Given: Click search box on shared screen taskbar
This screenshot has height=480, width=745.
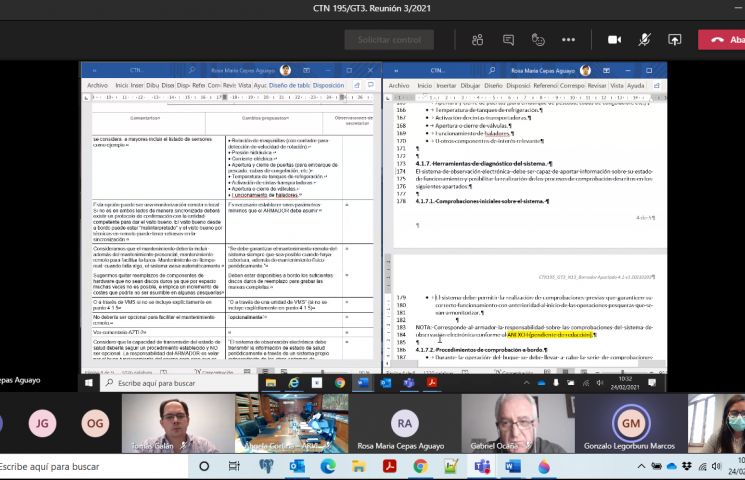Looking at the screenshot, I should 179,383.
